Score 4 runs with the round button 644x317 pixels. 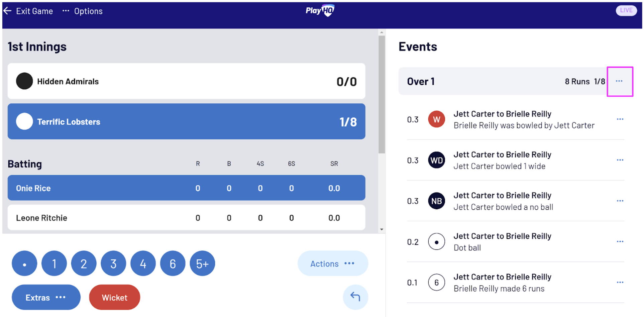click(x=143, y=263)
